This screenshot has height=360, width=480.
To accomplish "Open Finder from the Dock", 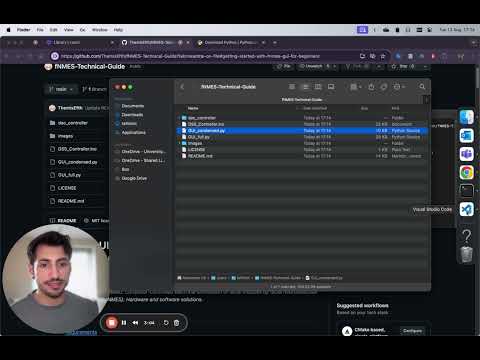I will tap(466, 117).
